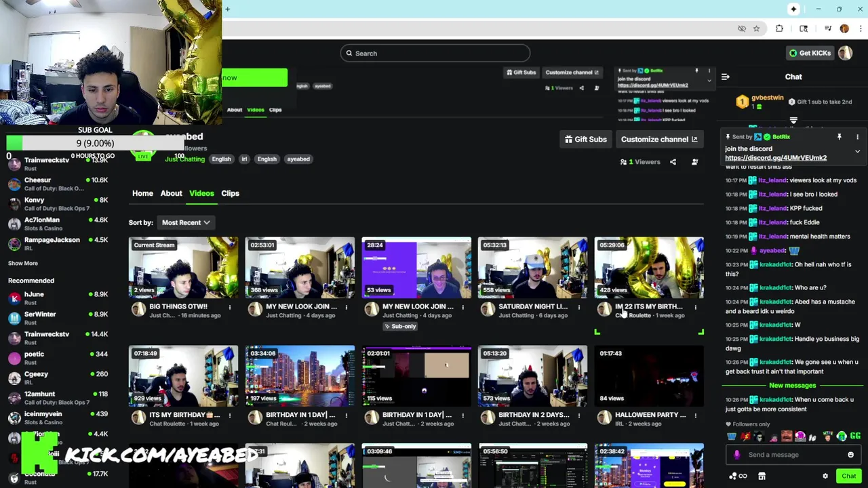Open chat settings gear icon

[x=825, y=476]
